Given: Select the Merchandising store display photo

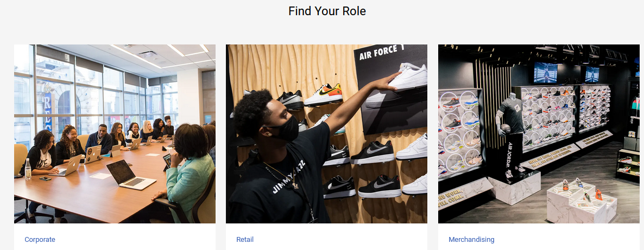Looking at the screenshot, I should click(539, 134).
